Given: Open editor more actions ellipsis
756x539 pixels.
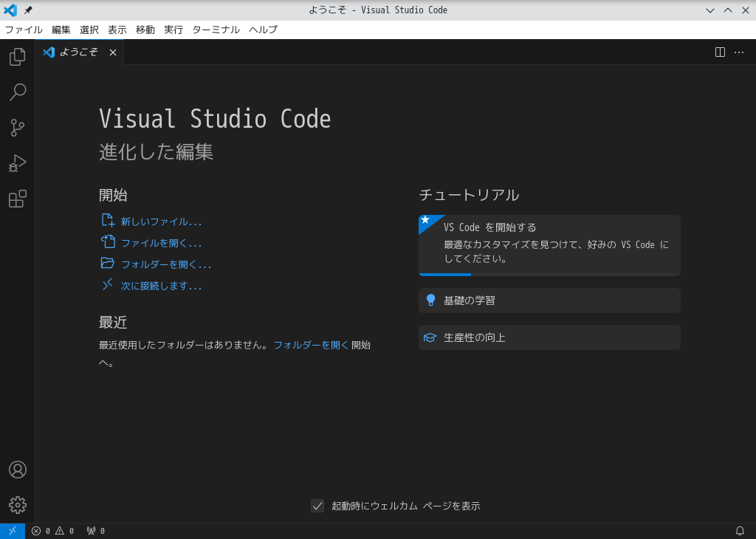Looking at the screenshot, I should [x=738, y=52].
